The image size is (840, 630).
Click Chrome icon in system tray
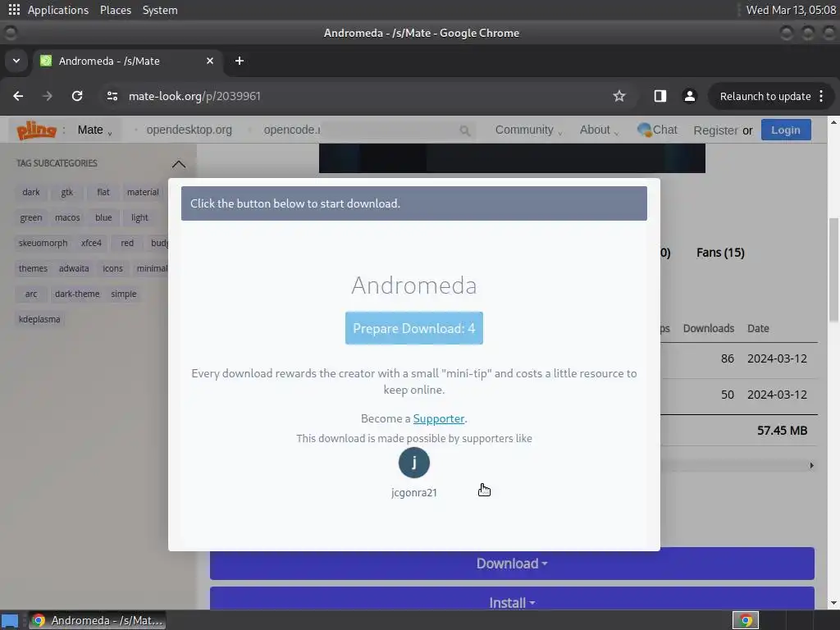tap(746, 620)
